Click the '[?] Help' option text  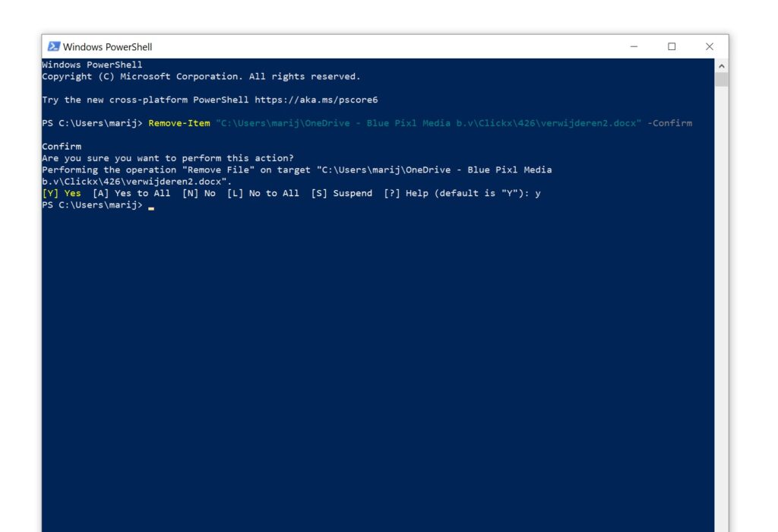(406, 193)
